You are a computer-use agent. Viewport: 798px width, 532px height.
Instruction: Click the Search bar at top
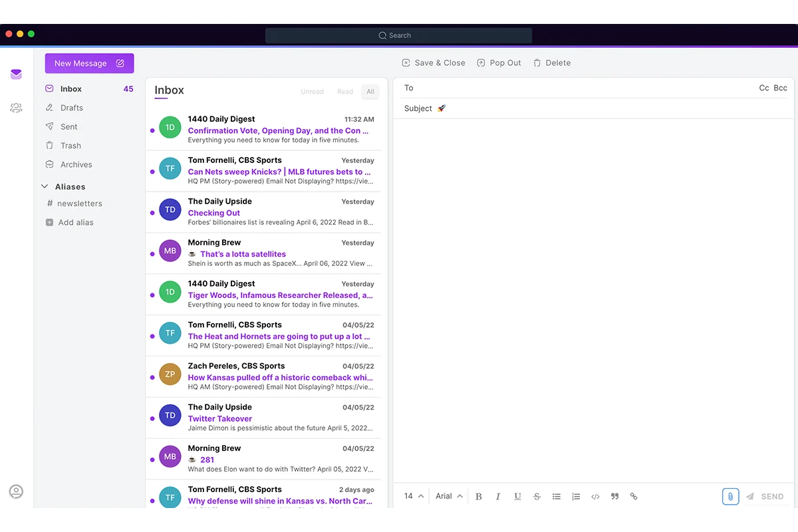tap(398, 35)
